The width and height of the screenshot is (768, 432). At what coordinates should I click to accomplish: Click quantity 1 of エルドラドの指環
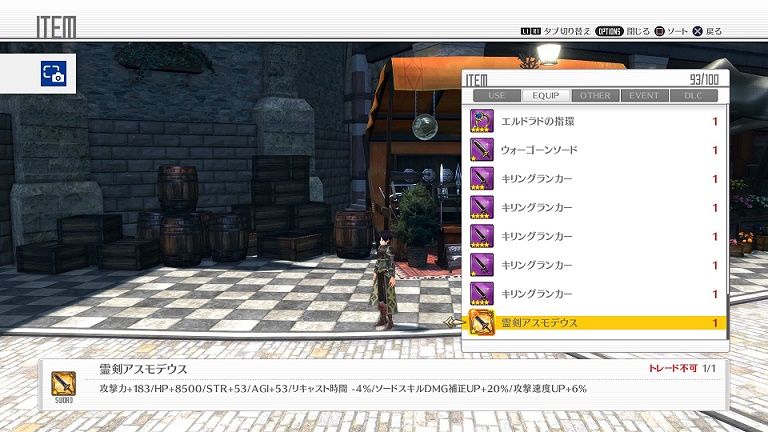(715, 121)
